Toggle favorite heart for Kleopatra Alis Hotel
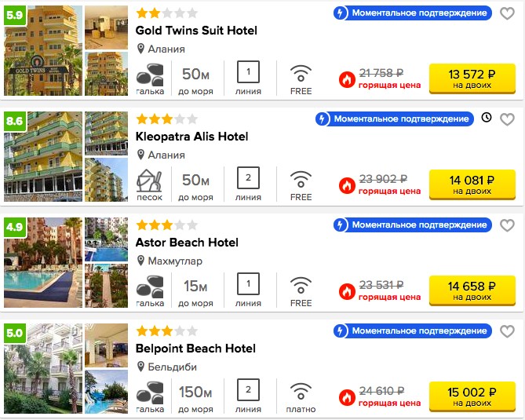This screenshot has height=420, width=525. pos(507,119)
